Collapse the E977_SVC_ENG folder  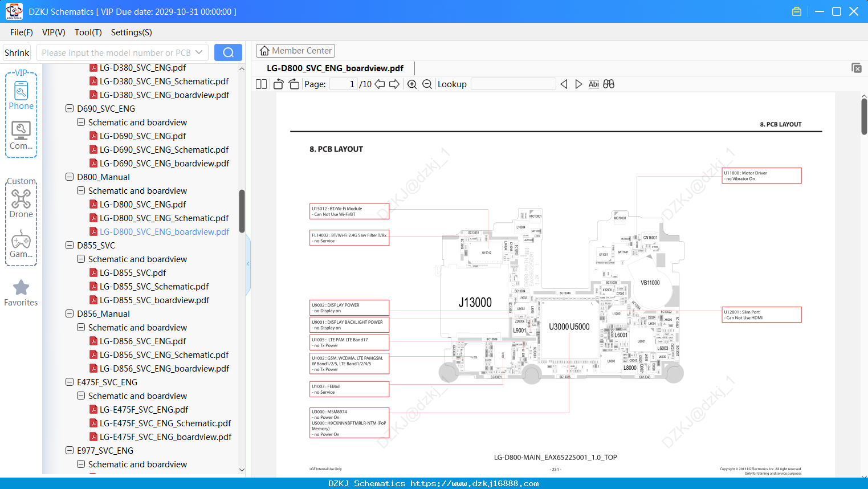click(70, 450)
